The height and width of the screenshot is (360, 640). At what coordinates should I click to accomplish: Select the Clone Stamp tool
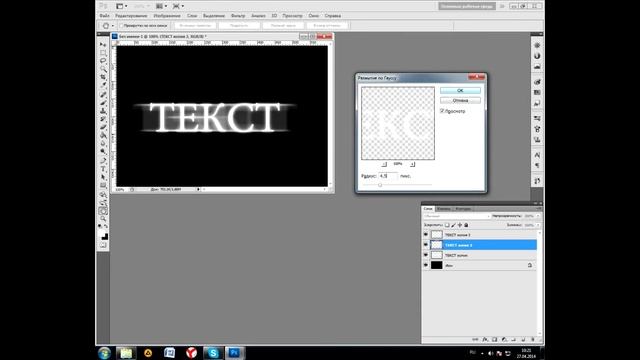pyautogui.click(x=103, y=111)
